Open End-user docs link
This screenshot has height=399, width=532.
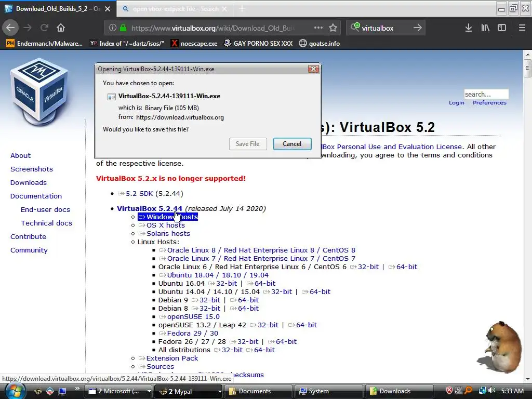(46, 210)
